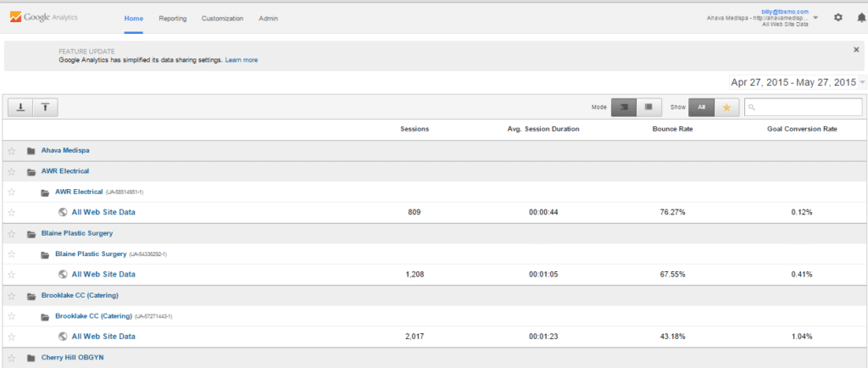Select the 2,017 sessions value
The height and width of the screenshot is (368, 868).
(415, 336)
